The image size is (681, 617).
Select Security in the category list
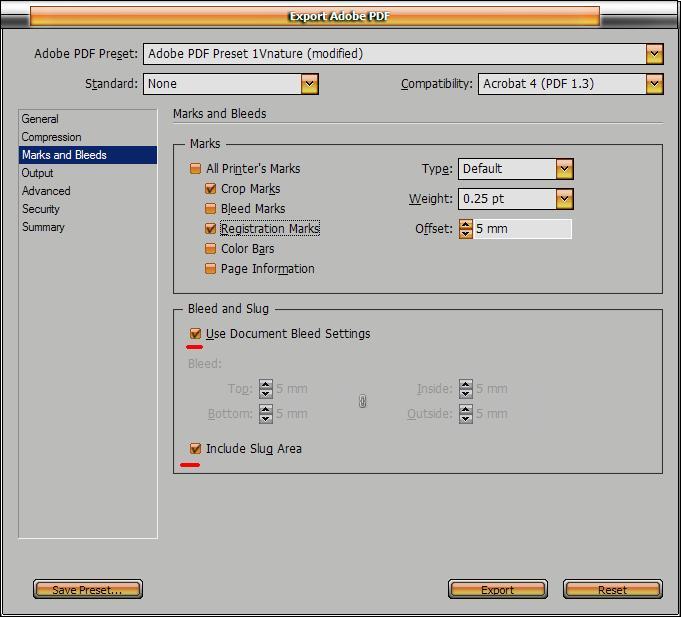pyautogui.click(x=88, y=209)
